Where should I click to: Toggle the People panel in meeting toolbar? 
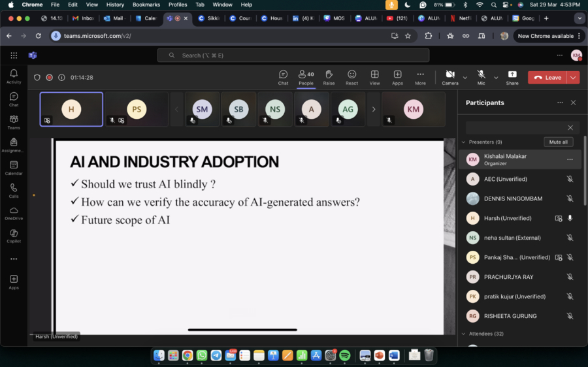[x=306, y=78]
